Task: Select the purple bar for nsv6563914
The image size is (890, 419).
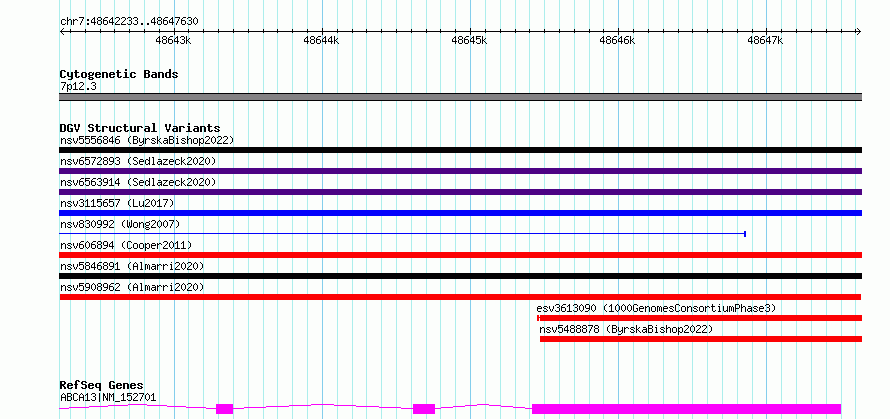Action: point(460,192)
